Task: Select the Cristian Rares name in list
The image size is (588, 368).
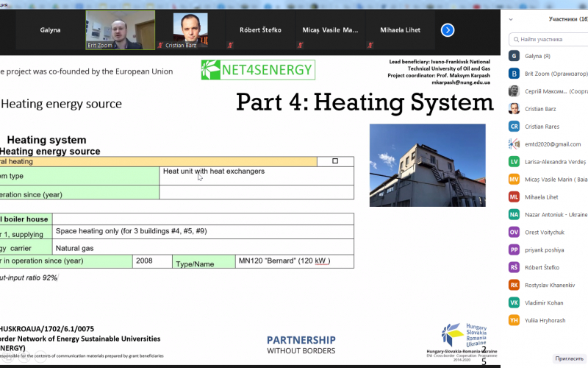Action: 542,127
